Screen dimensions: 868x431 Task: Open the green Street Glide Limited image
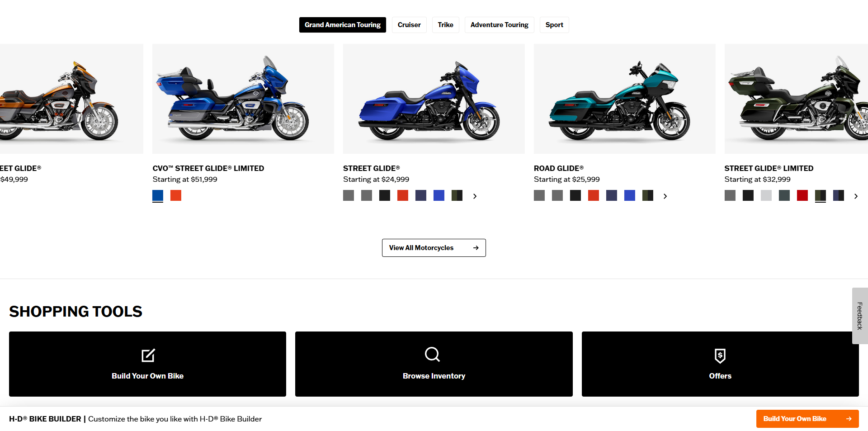[796, 99]
